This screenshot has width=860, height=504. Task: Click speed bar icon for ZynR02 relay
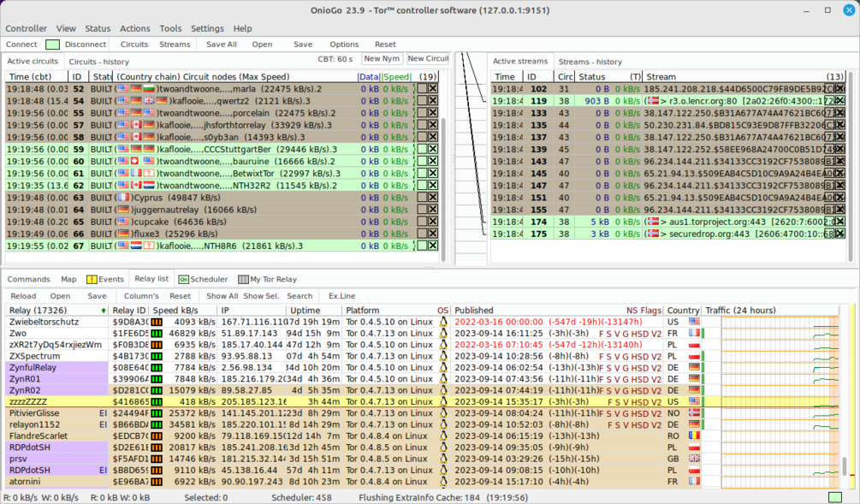coord(157,390)
